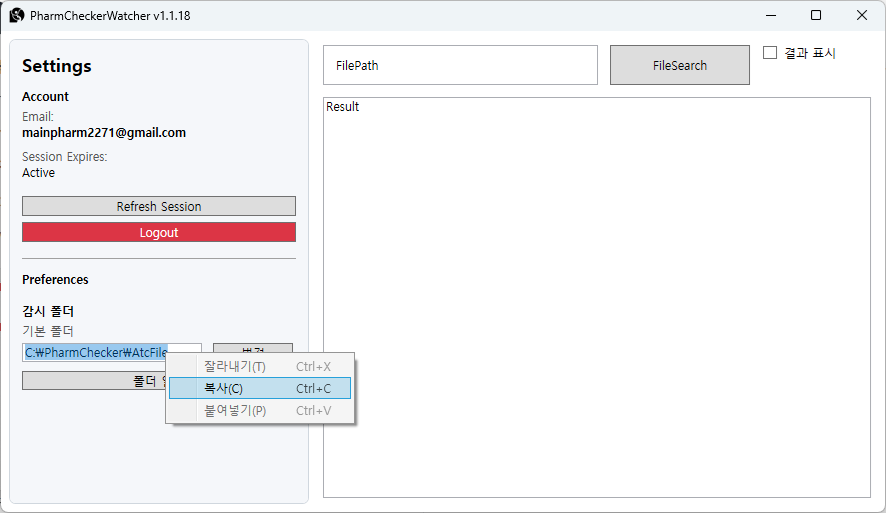This screenshot has width=886, height=513.
Task: Click the Refresh Session button
Action: pos(159,206)
